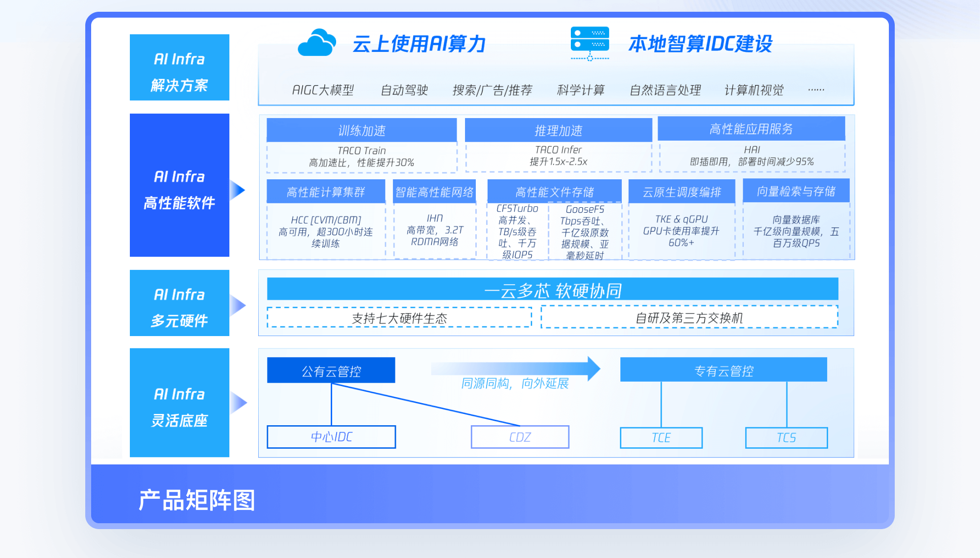Click the GooseFS description box

[x=585, y=232]
